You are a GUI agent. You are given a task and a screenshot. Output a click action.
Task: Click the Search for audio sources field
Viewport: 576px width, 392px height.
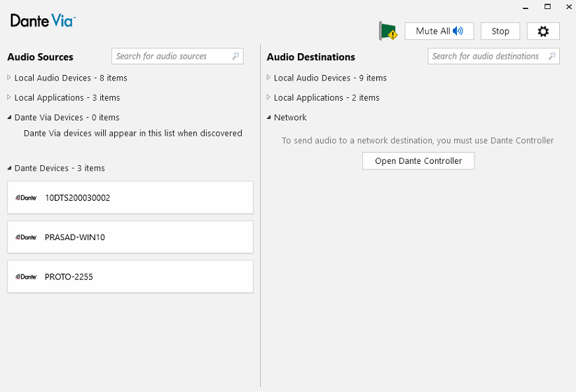[177, 56]
